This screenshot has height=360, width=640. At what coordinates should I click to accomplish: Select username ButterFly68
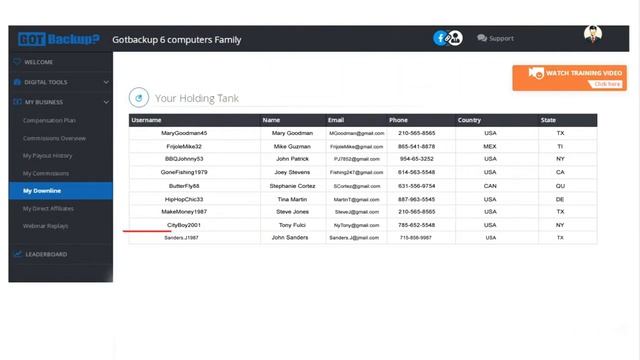[184, 186]
